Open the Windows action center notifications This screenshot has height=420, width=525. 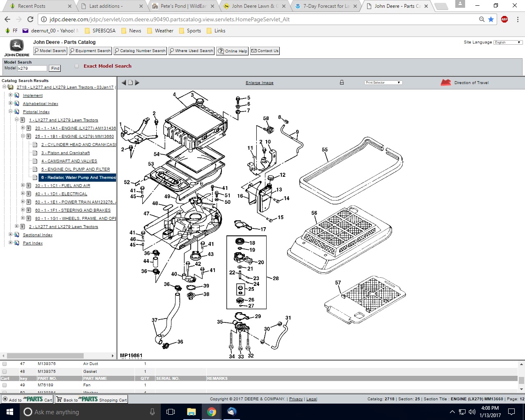pyautogui.click(x=511, y=412)
